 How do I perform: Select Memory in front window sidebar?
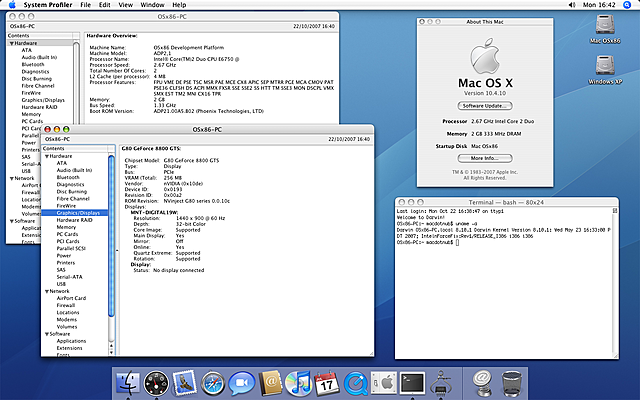(66, 227)
